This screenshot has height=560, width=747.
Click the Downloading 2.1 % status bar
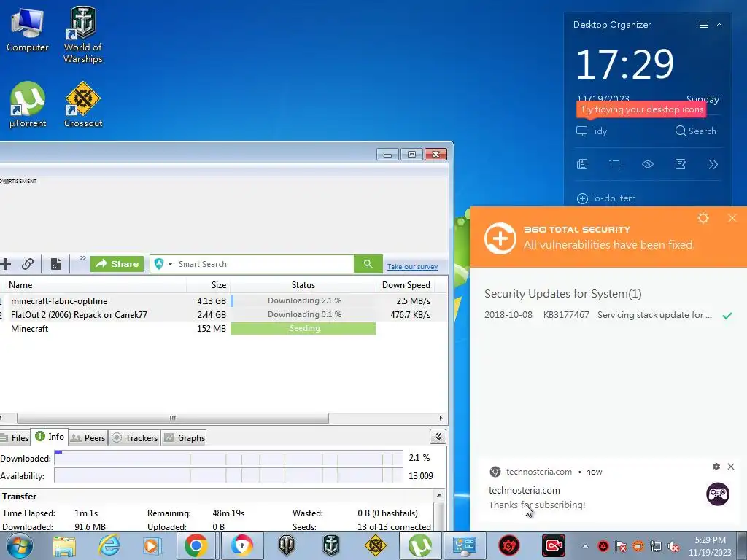pos(303,301)
